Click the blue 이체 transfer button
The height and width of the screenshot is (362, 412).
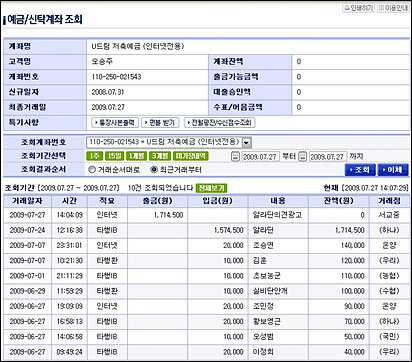point(393,170)
